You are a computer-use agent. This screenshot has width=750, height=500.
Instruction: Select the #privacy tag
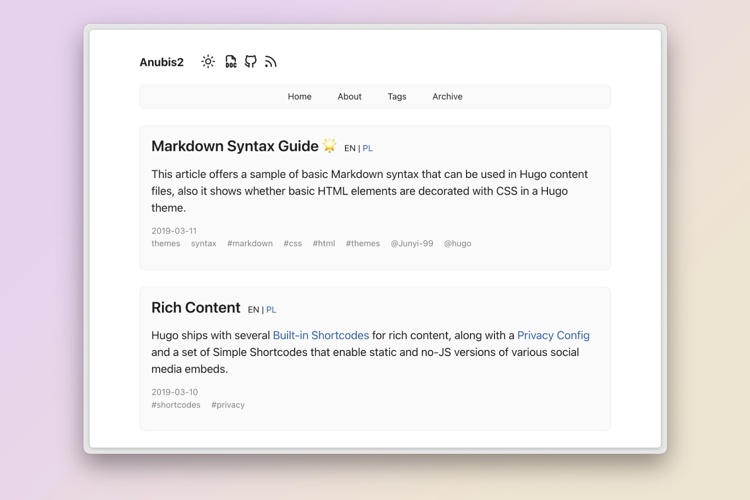click(x=228, y=405)
